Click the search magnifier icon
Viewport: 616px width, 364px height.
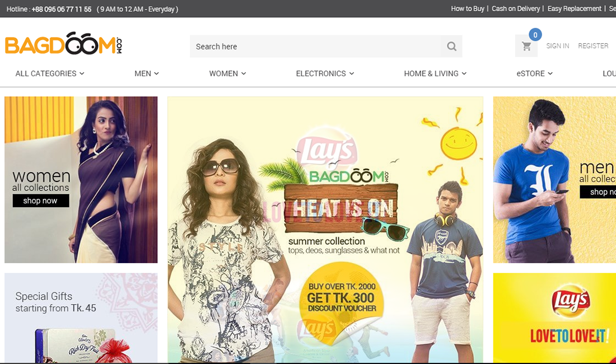click(451, 46)
